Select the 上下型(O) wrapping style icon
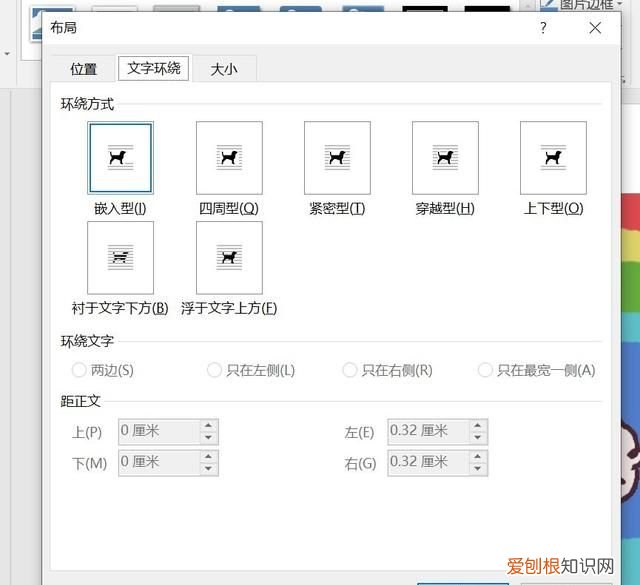The height and width of the screenshot is (585, 640). [553, 158]
